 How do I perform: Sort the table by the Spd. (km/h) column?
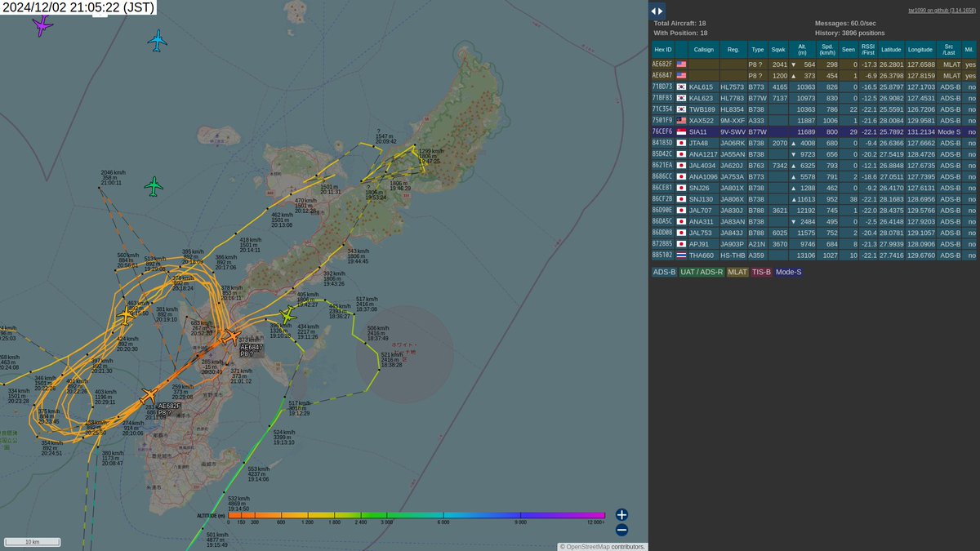coord(828,50)
